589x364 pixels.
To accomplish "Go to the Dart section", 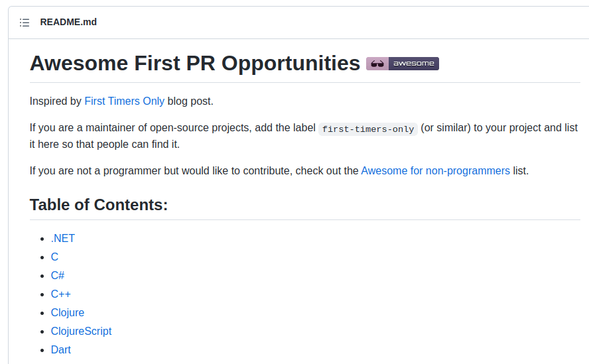I will (x=60, y=350).
